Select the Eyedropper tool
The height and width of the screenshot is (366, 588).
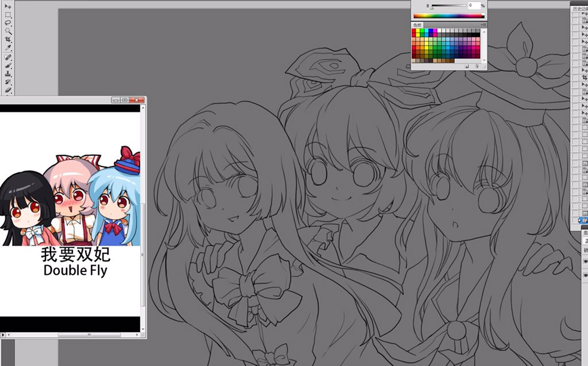coord(8,48)
